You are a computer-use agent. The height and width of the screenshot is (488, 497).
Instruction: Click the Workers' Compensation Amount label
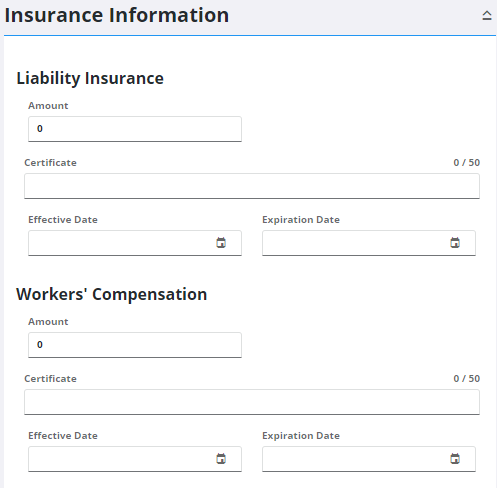tap(48, 322)
